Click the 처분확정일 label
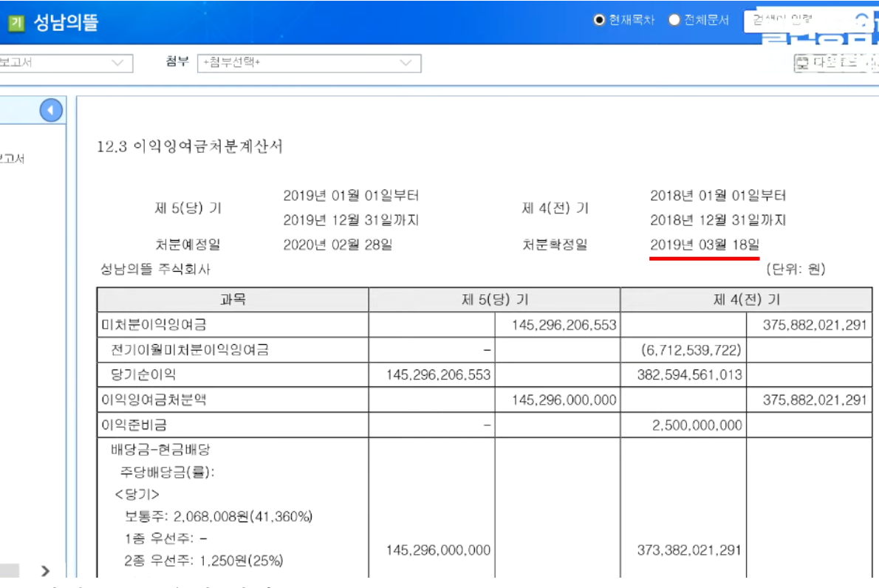Screen dimensions: 879x588 pyautogui.click(x=555, y=245)
